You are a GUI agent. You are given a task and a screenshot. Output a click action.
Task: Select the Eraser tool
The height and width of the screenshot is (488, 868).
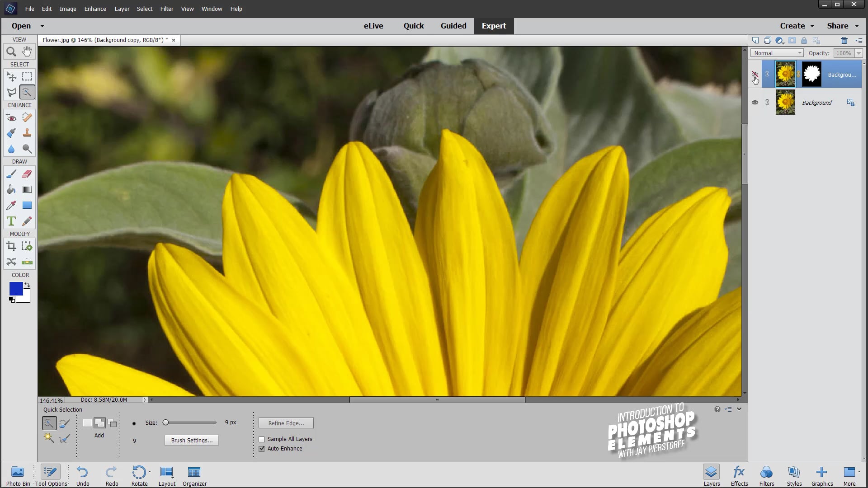point(27,174)
